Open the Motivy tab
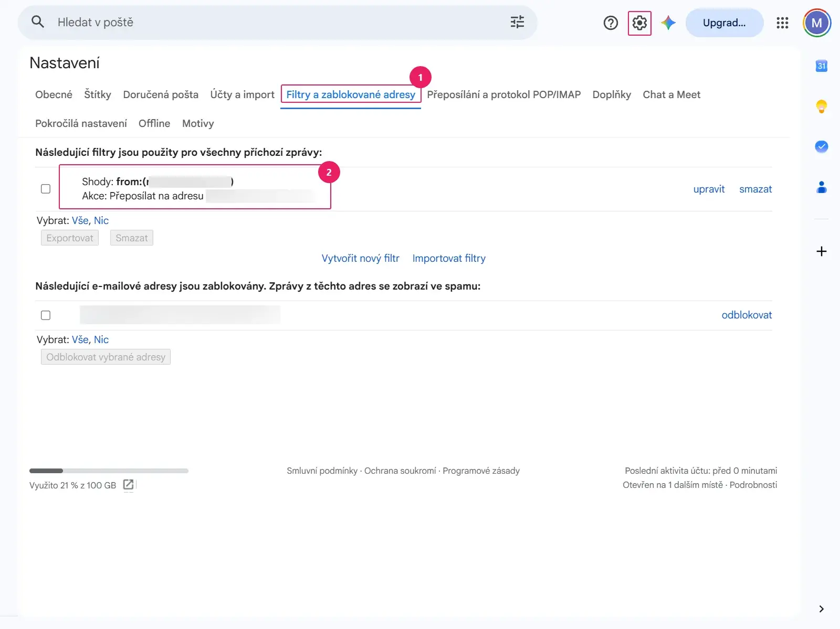The width and height of the screenshot is (840, 629). point(198,123)
